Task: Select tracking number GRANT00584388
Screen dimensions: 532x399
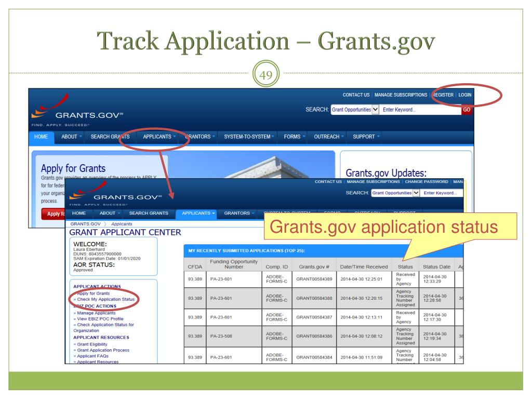Action: click(314, 298)
